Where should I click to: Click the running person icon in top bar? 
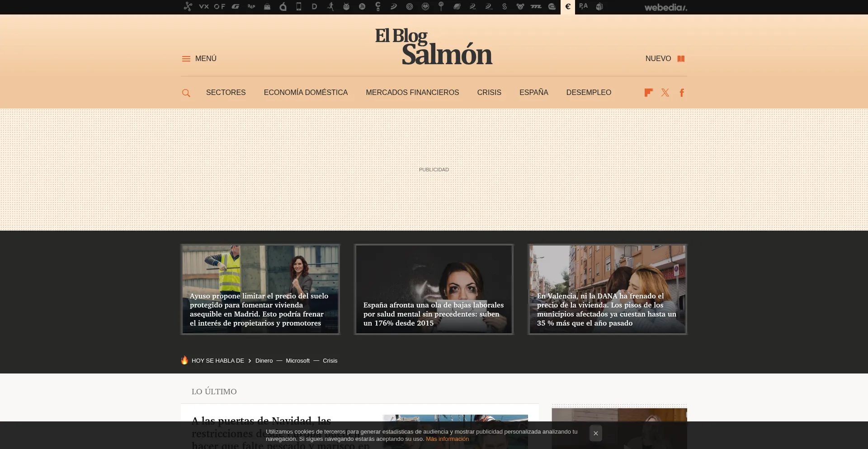coord(330,6)
